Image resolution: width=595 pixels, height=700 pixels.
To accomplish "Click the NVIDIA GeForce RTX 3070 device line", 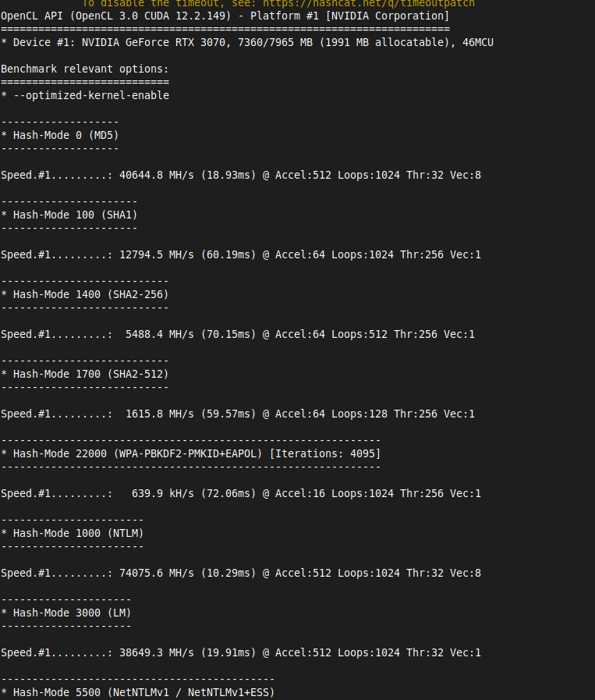I will click(246, 42).
